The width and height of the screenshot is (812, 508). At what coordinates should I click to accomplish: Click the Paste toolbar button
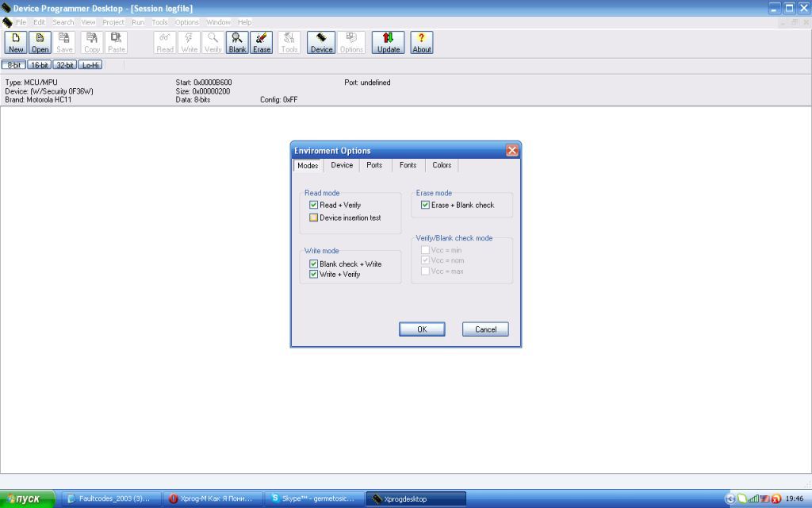click(x=116, y=43)
